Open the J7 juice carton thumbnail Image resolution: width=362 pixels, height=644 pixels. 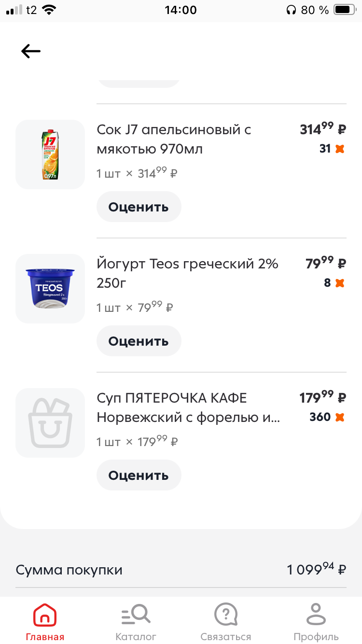tap(50, 154)
